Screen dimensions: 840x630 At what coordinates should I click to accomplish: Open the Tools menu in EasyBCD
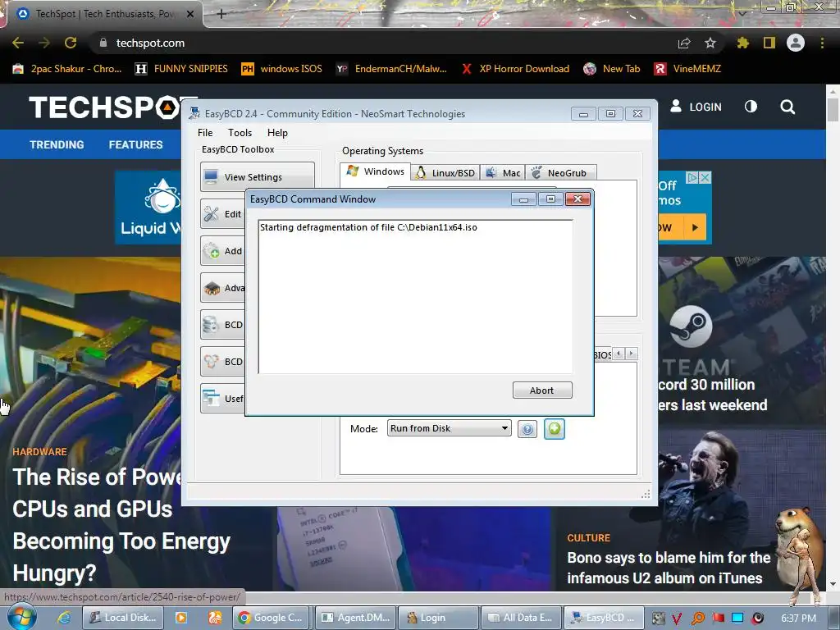coord(240,133)
